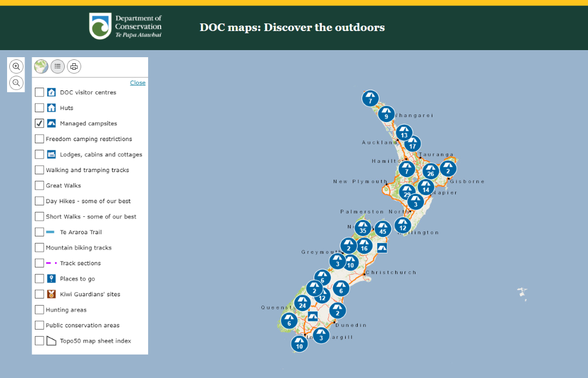This screenshot has height=378, width=588.
Task: Open campsite cluster 14 near Napier
Action: pyautogui.click(x=426, y=187)
